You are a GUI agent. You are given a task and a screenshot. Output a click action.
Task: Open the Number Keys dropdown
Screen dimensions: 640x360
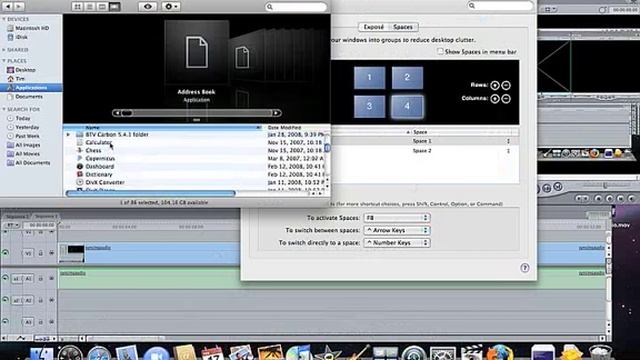(x=397, y=243)
